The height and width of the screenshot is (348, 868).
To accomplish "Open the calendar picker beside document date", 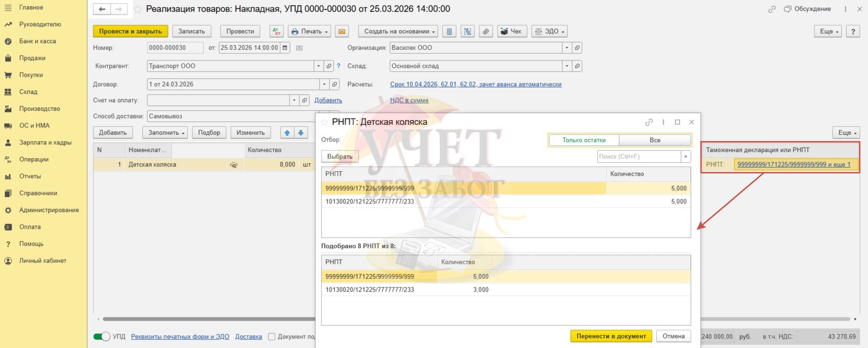I will point(285,48).
